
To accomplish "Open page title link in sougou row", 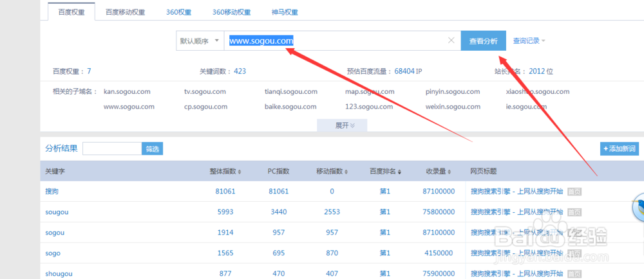I will 516,212.
